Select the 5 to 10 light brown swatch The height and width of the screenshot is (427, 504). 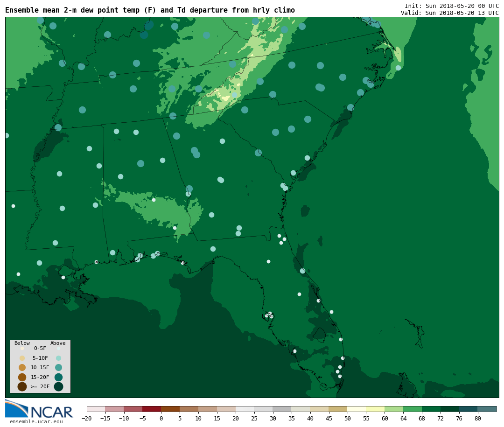(189, 409)
